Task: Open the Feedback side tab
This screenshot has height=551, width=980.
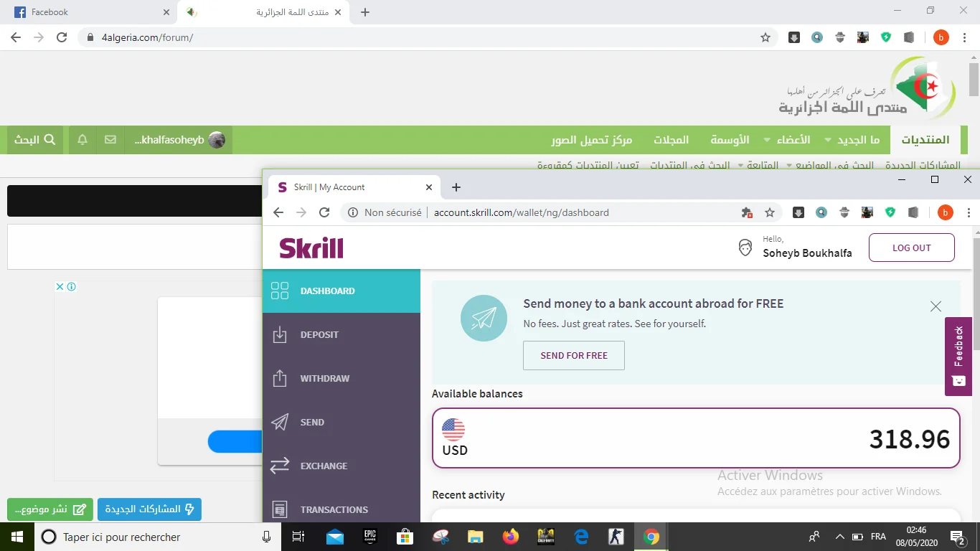Action: [958, 356]
